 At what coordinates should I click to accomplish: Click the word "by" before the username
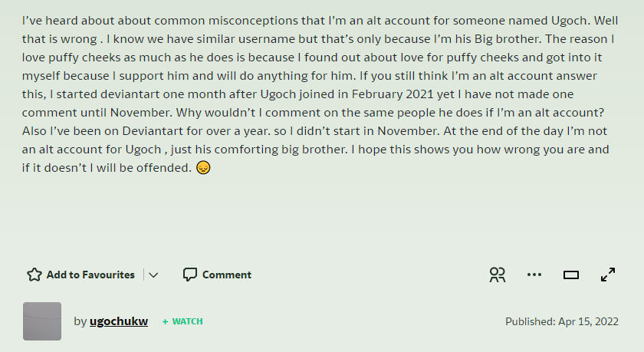pyautogui.click(x=80, y=321)
